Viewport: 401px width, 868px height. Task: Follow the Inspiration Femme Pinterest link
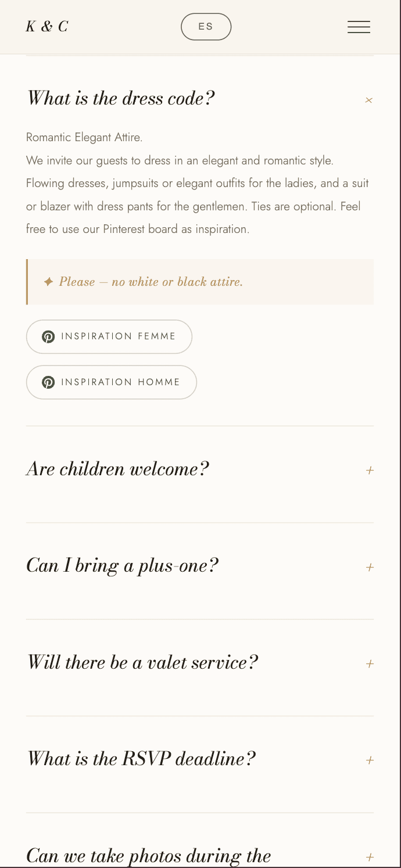[109, 336]
